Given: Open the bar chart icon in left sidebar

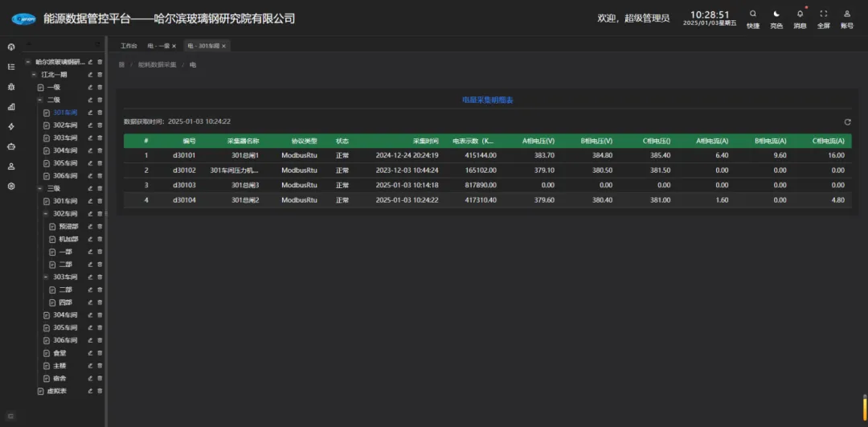Looking at the screenshot, I should pos(11,106).
